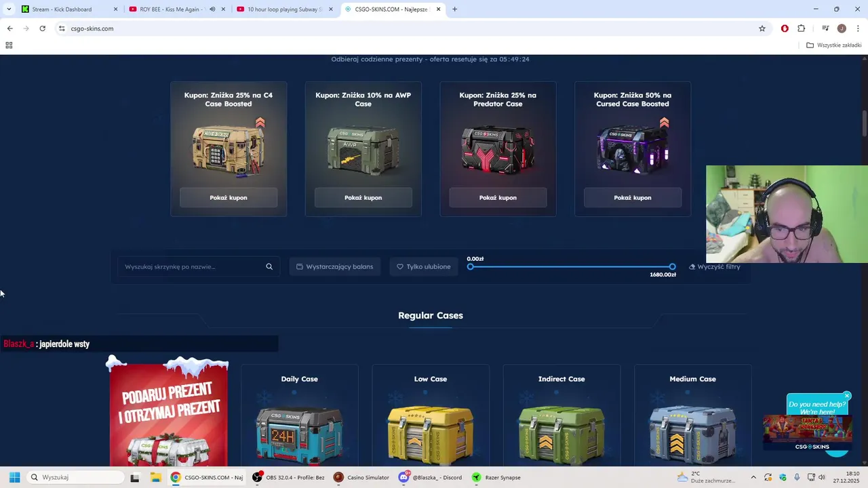Click the C4 Case Boosted image
Screen dimensions: 868x488
[229, 149]
